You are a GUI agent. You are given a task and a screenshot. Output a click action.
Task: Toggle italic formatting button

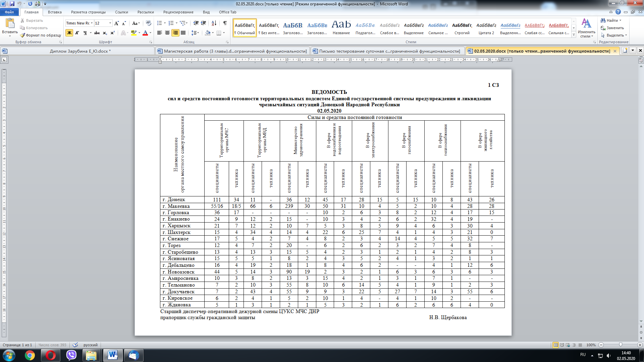click(77, 33)
